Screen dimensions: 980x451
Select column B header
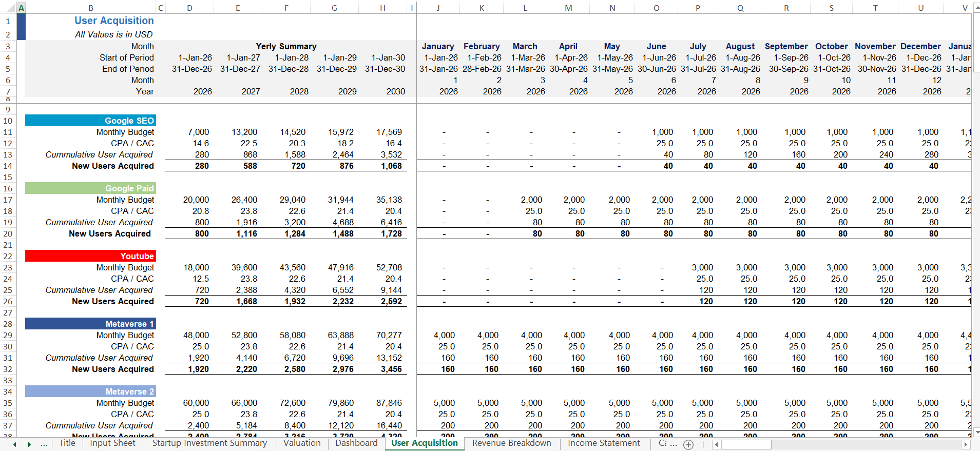[x=91, y=8]
